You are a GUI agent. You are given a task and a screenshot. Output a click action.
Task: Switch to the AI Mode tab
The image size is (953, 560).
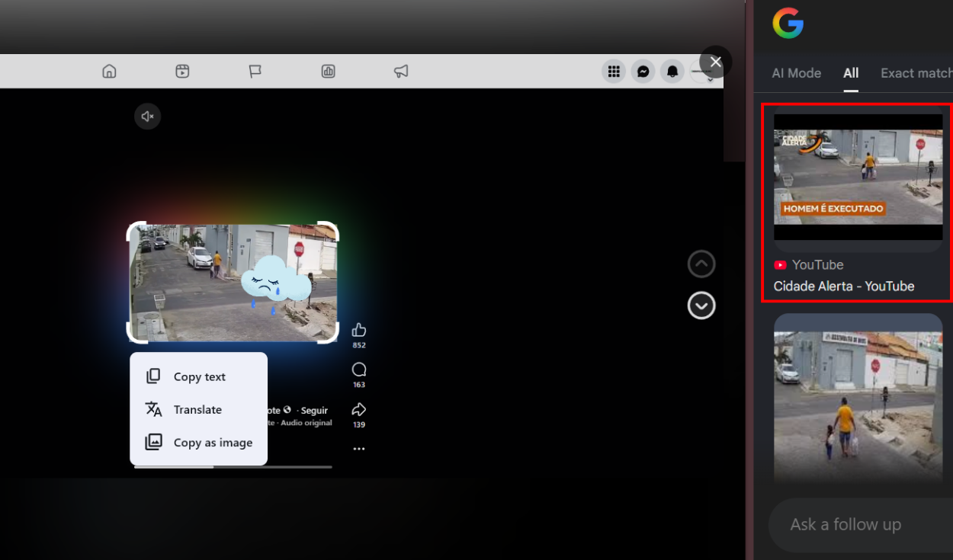click(x=796, y=73)
